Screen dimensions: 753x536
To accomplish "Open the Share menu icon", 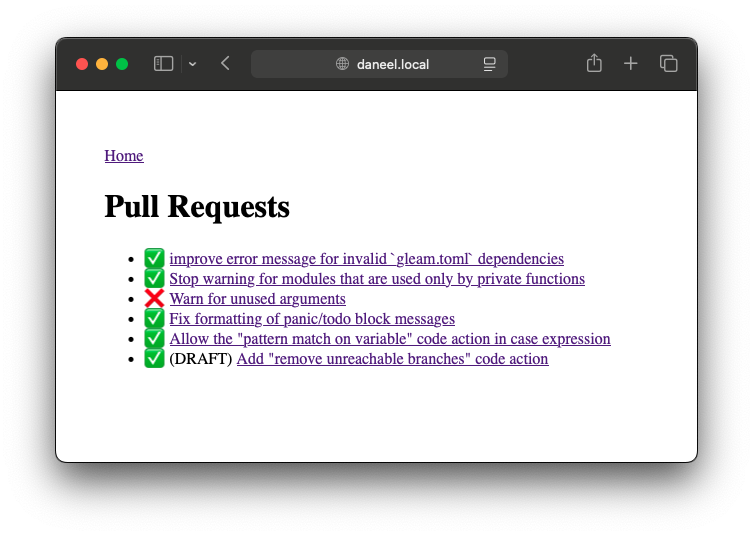I will point(594,64).
